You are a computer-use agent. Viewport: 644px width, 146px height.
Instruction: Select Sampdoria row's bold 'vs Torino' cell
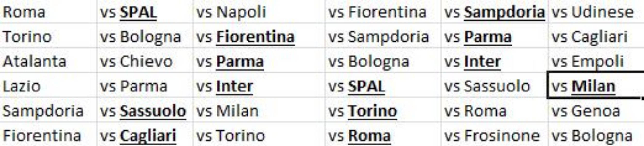[363, 111]
